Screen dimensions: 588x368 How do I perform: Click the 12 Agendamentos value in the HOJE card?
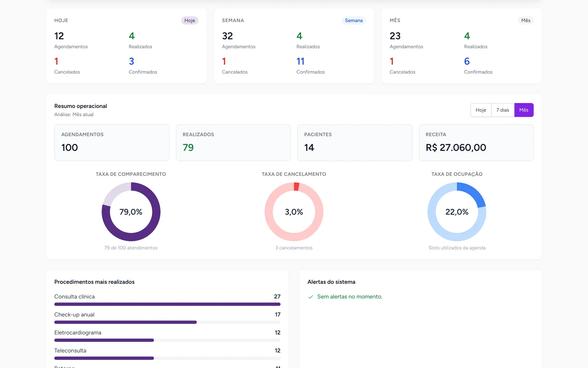tap(59, 36)
